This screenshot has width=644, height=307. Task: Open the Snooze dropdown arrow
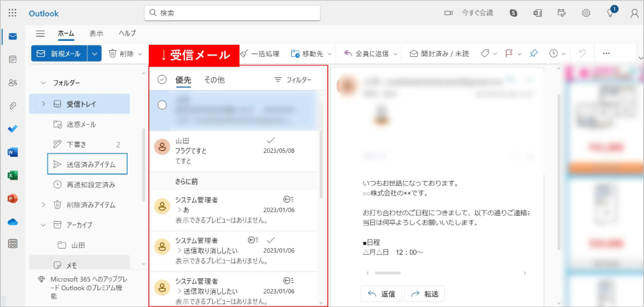point(564,54)
